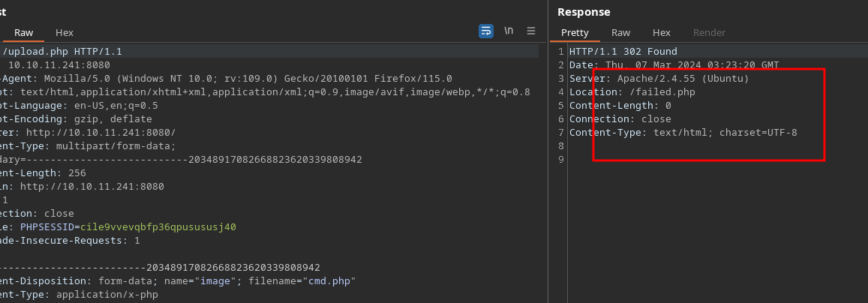Open the request editor hamburger menu

[x=531, y=31]
